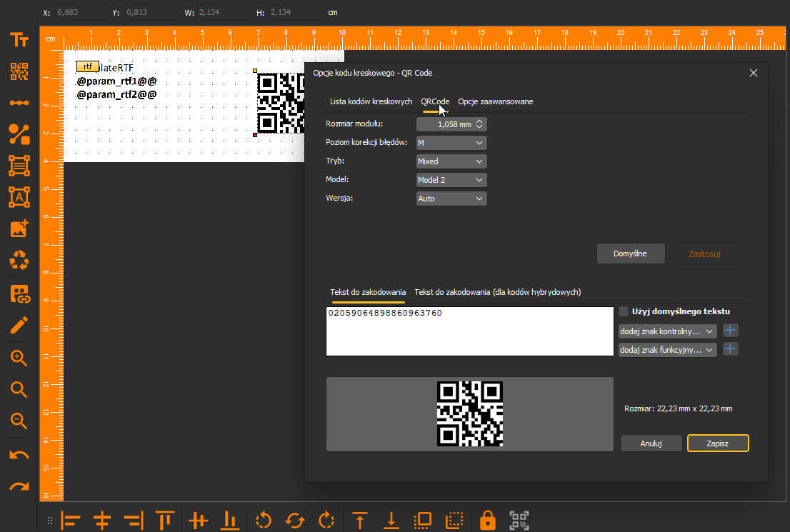Select the Shapes tool
The height and width of the screenshot is (532, 790).
point(19,134)
